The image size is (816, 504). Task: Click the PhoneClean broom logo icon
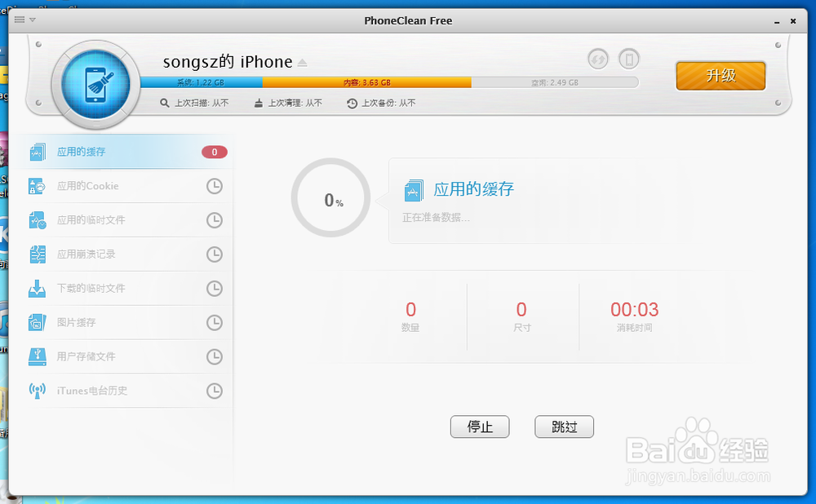[x=96, y=85]
